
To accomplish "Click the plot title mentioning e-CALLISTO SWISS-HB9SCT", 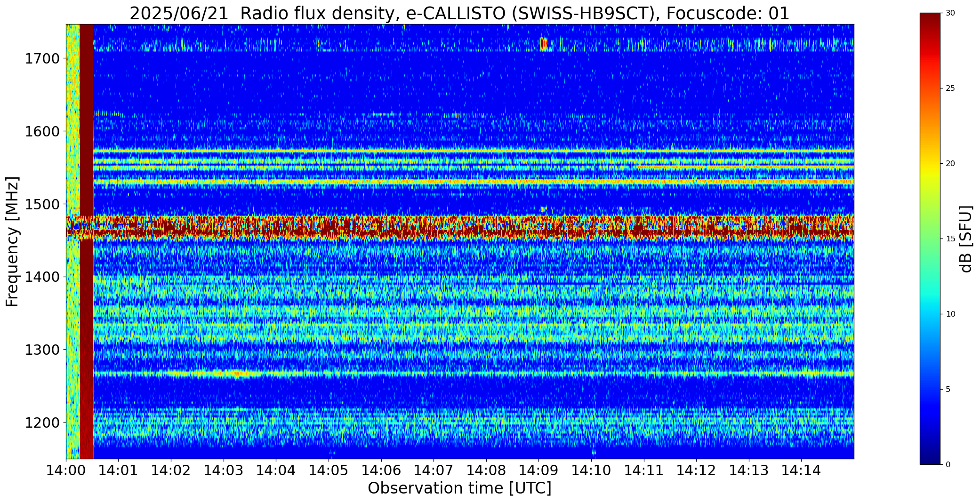I will click(x=459, y=13).
